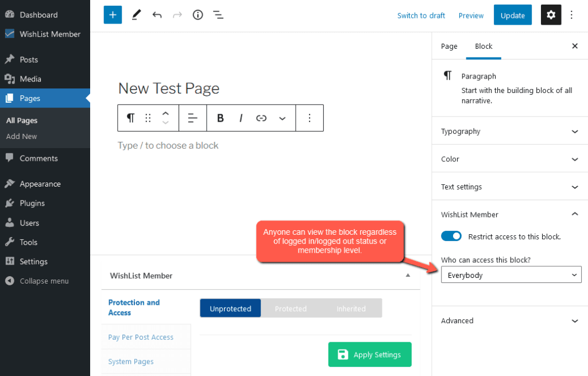Expand the Color panel
588x376 pixels.
pyautogui.click(x=510, y=159)
